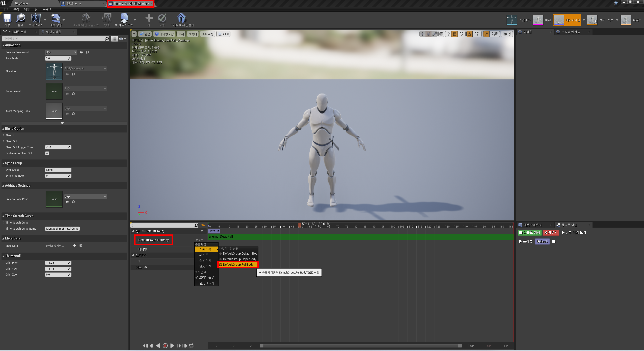
Task: Click the coordinate system cube icon
Action: (442, 34)
